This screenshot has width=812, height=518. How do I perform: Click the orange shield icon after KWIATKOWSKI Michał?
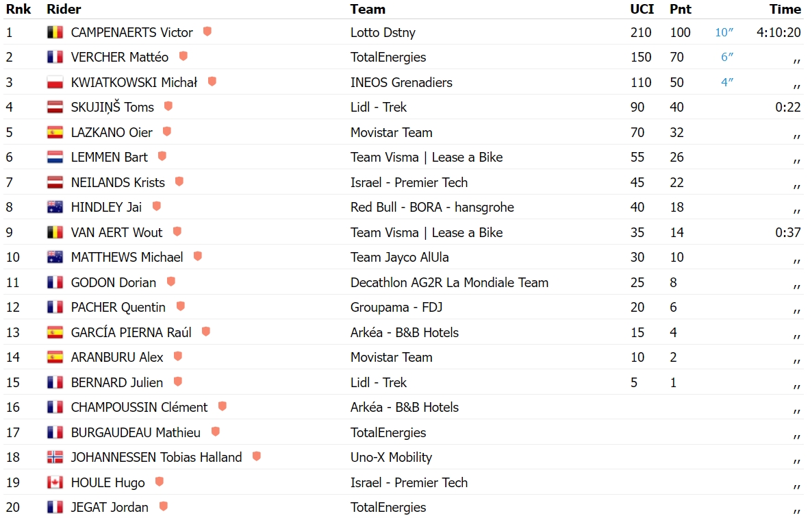[x=212, y=82]
